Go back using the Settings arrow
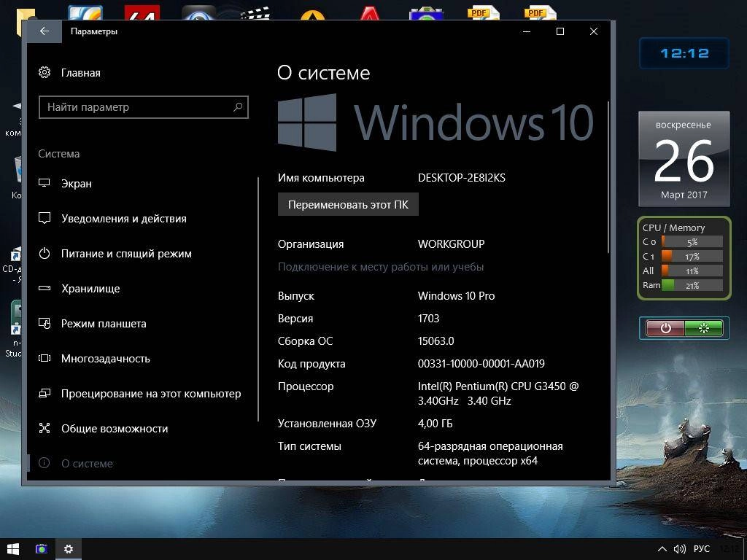Screen dimensions: 747x560 point(44,31)
